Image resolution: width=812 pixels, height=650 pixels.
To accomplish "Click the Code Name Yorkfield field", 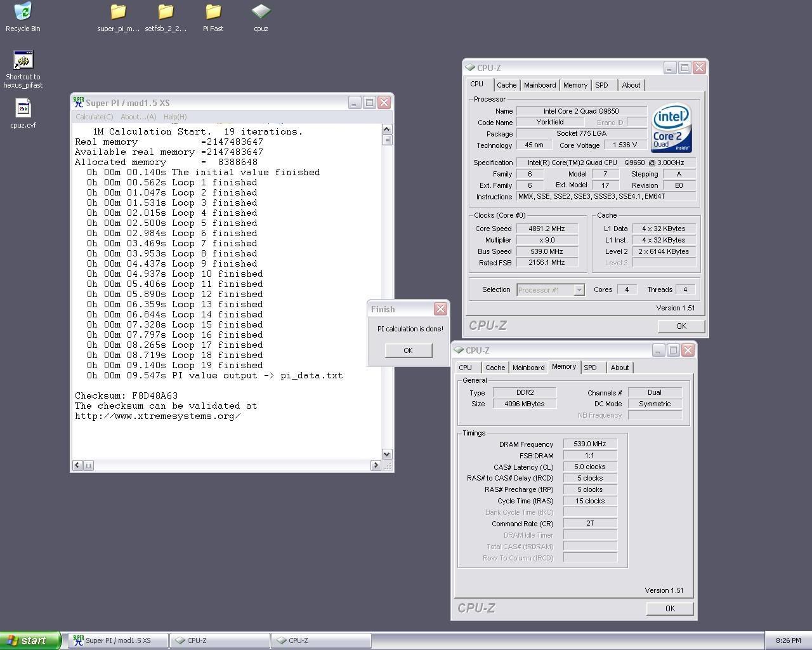I will coord(550,122).
